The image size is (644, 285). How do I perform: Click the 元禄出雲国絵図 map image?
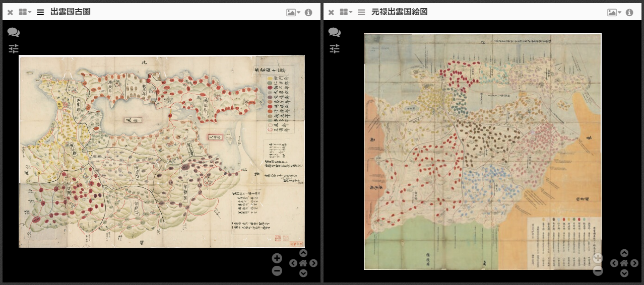coord(483,152)
